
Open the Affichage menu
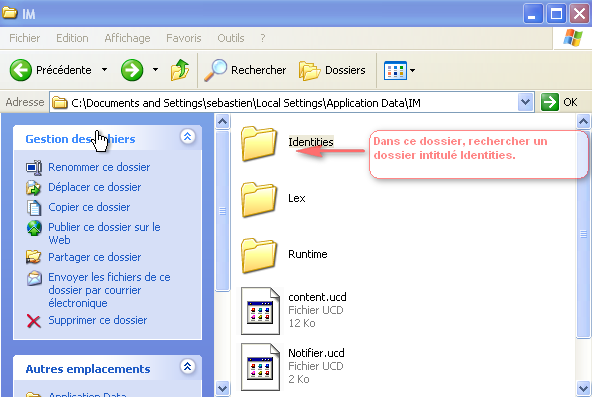coord(127,38)
